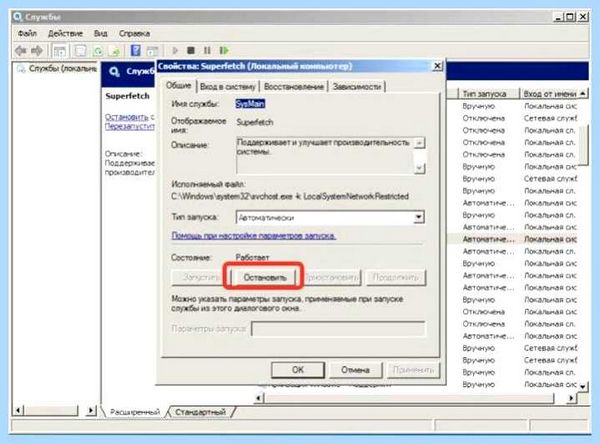Click the Работает status text
The image size is (600, 444).
252,258
